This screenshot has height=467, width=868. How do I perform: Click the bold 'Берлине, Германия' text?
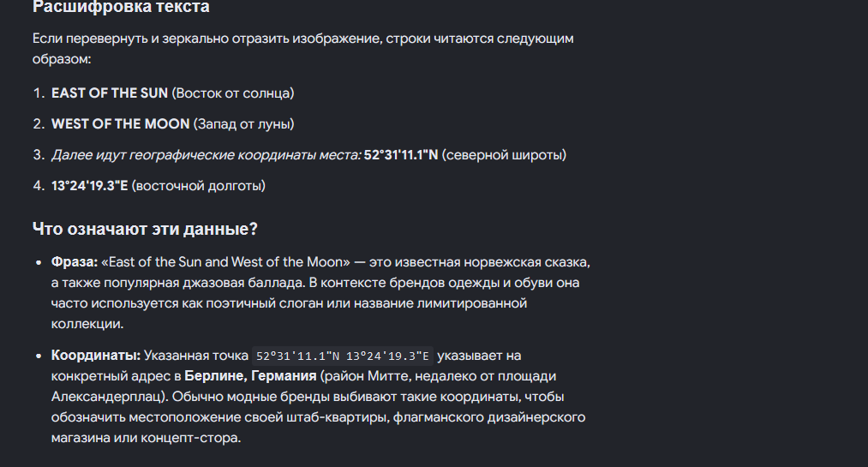[250, 376]
